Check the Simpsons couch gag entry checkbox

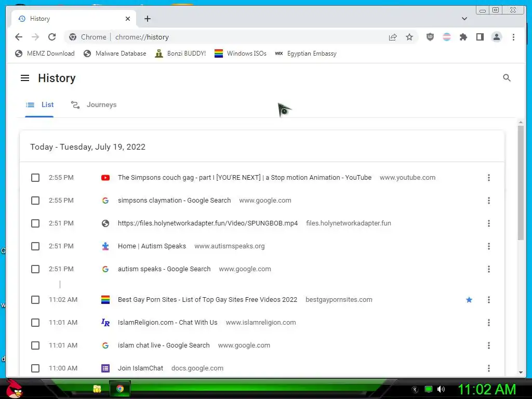35,178
